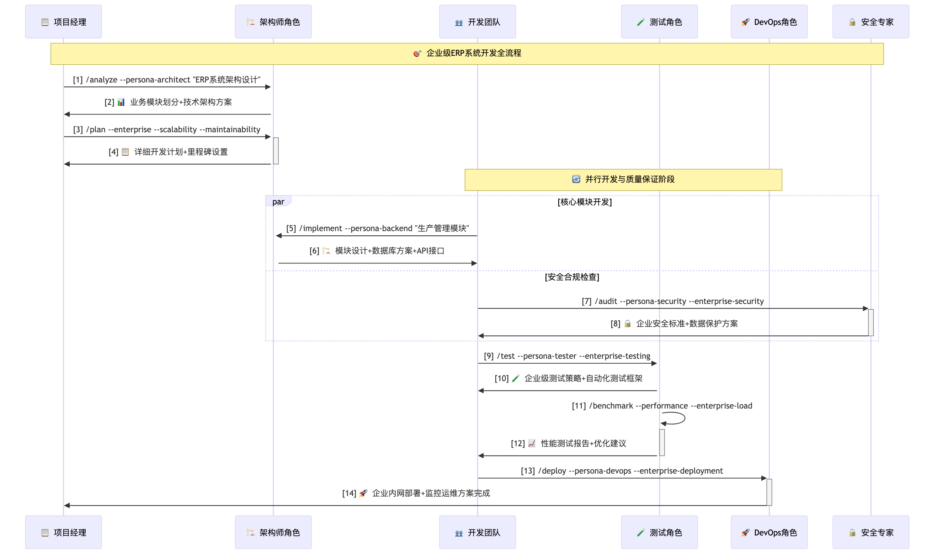The width and height of the screenshot is (943, 560).
Task: Click lock icon in message 8 label
Action: (628, 324)
